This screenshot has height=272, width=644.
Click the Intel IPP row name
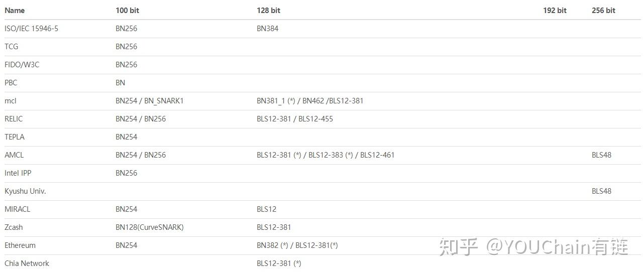[19, 173]
